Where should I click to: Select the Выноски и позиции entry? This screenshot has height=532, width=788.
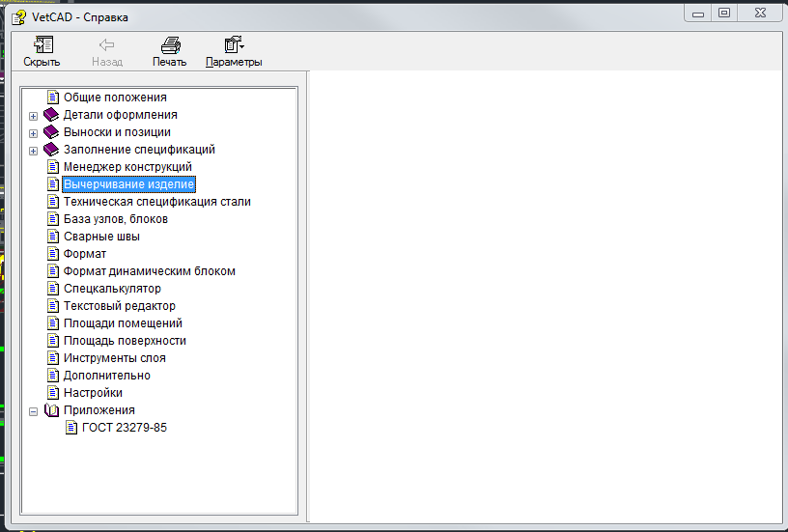(117, 132)
